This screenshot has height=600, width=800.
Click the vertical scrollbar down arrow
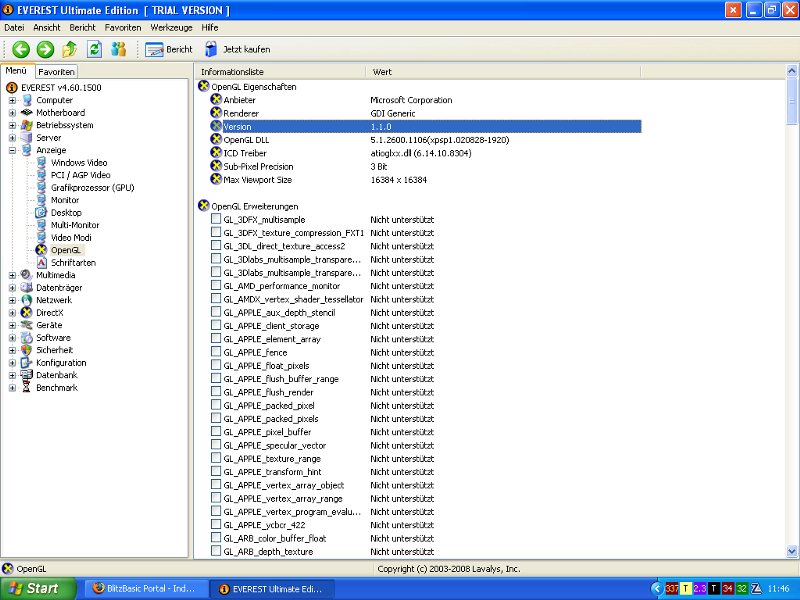[x=793, y=551]
